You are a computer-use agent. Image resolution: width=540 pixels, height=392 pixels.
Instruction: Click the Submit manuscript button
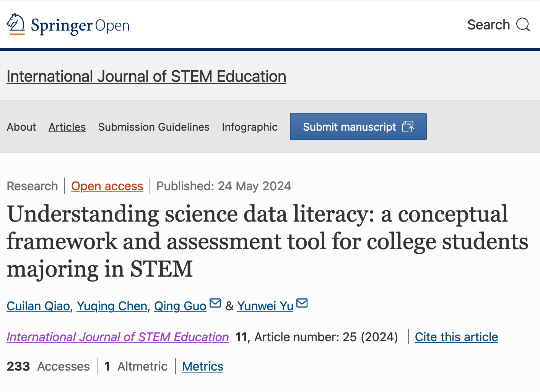(358, 126)
